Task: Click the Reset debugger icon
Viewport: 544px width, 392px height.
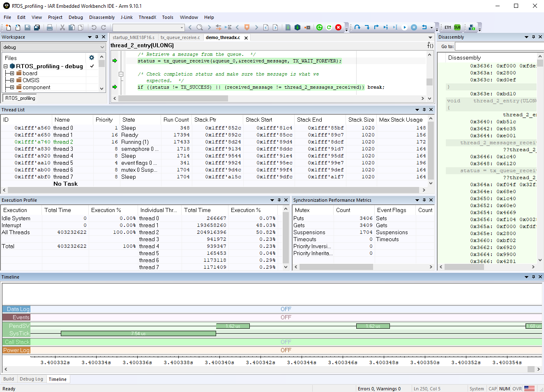Action: tap(424, 28)
